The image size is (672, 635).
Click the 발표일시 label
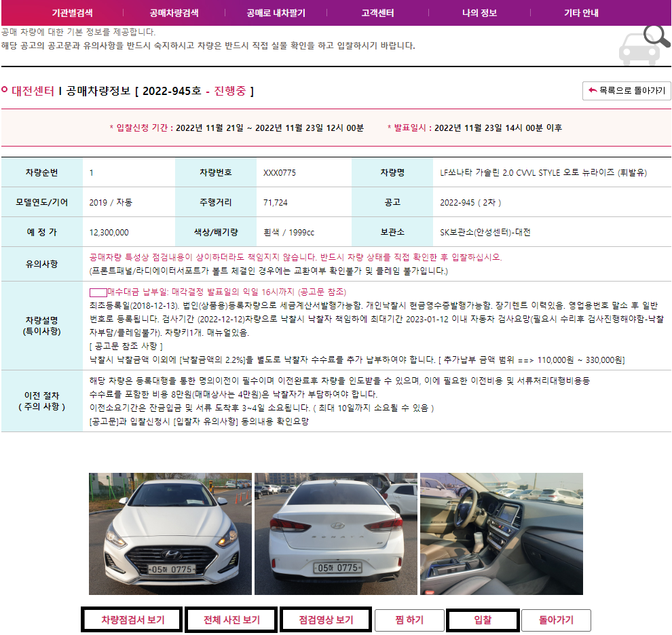pos(410,128)
